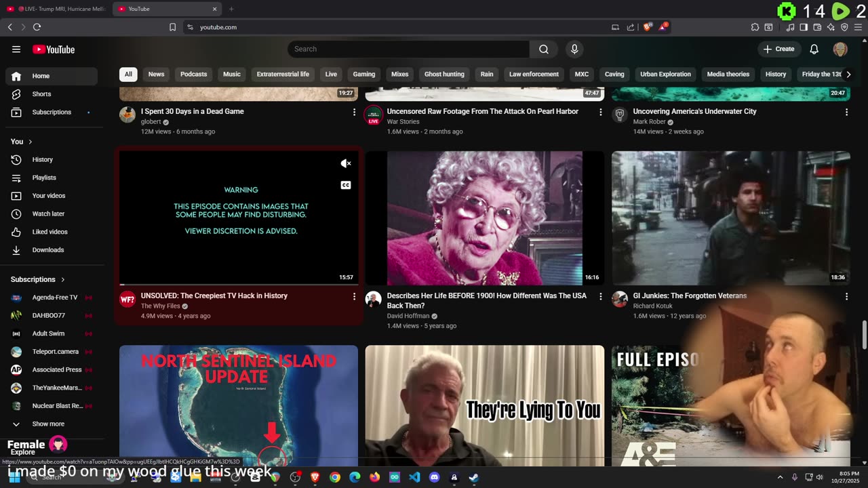Seek on the UNSOLVED preview progress bar
Screen dimensions: 868x488
pos(239,284)
